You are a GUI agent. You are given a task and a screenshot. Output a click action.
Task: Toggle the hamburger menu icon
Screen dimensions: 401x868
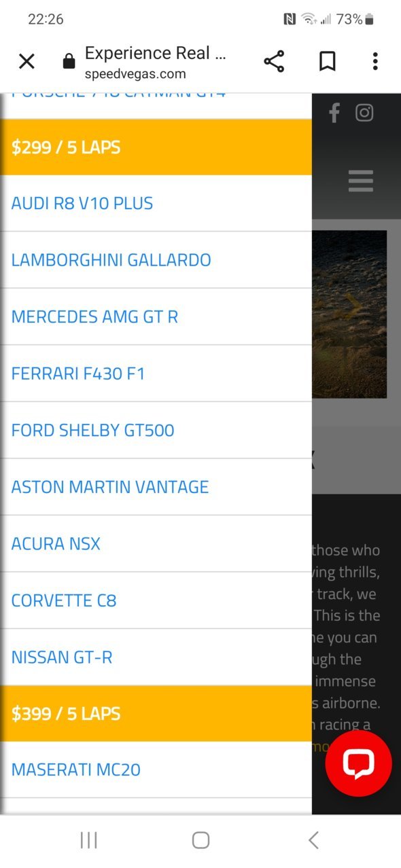coord(361,181)
